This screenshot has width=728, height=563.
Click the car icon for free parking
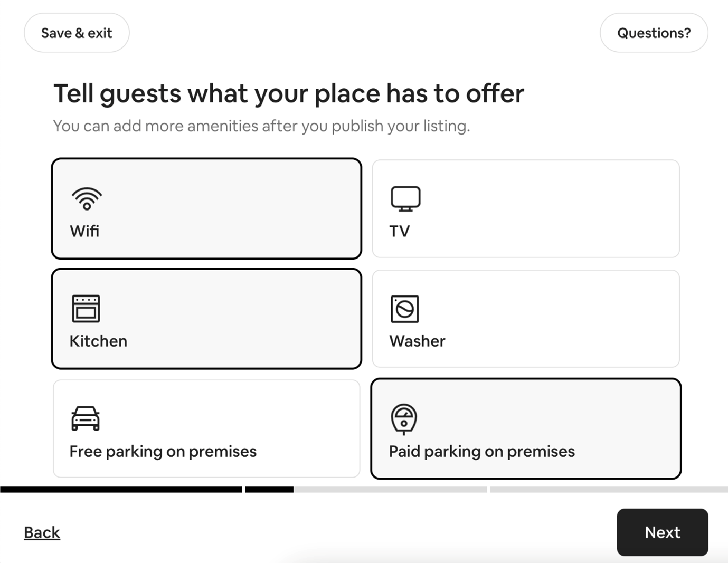click(x=86, y=418)
